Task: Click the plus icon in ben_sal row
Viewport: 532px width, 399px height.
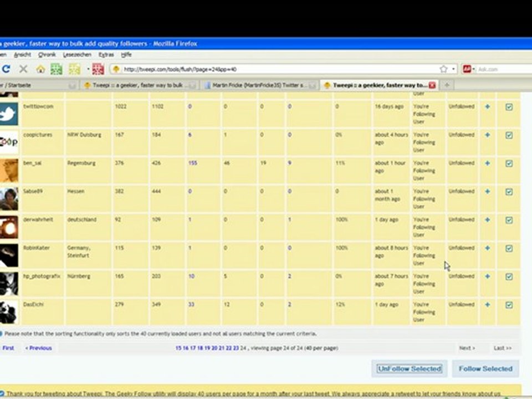Action: (488, 163)
